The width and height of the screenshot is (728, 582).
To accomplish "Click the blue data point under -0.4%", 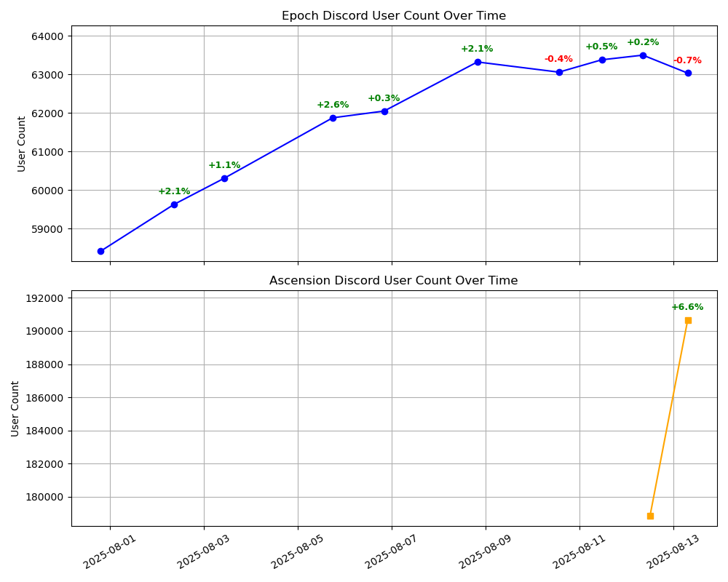I will click(x=559, y=73).
